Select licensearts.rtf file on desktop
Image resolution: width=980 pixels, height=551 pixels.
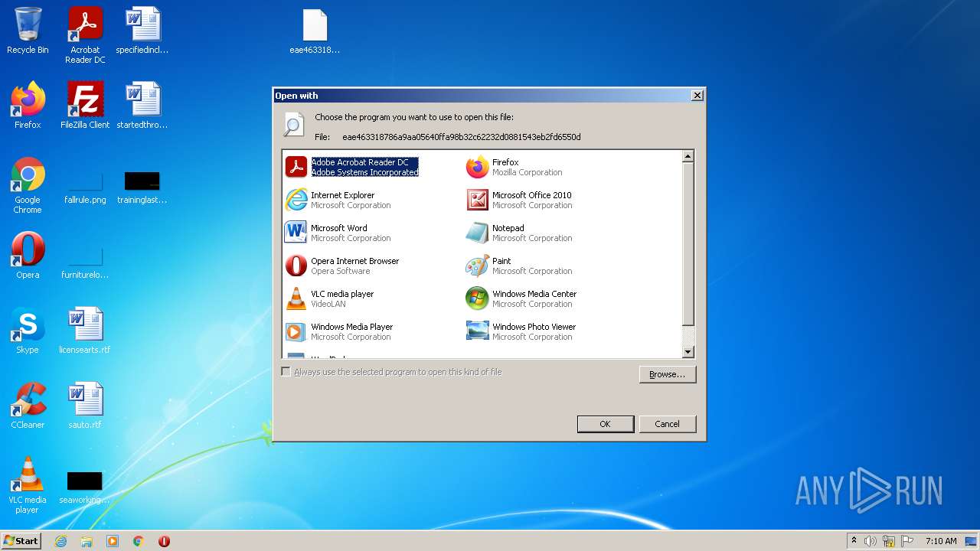pyautogui.click(x=85, y=330)
